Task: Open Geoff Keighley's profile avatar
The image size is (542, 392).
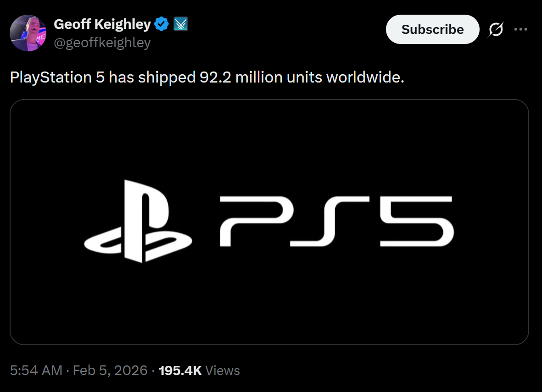Action: [28, 33]
